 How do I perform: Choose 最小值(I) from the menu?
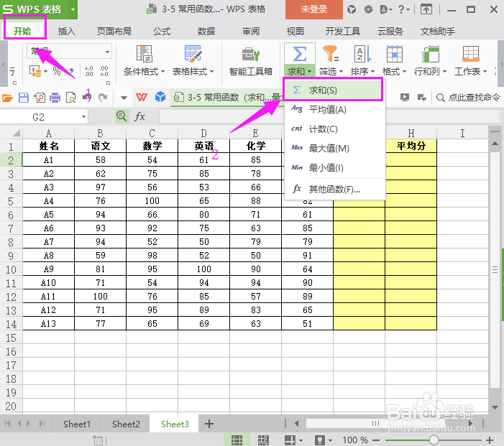tap(335, 167)
